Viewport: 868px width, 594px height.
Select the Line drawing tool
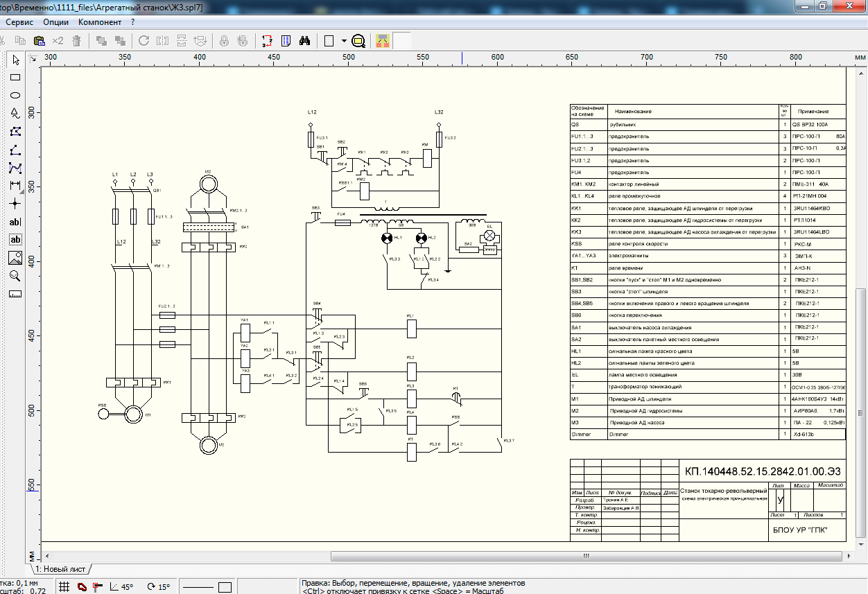[15, 150]
